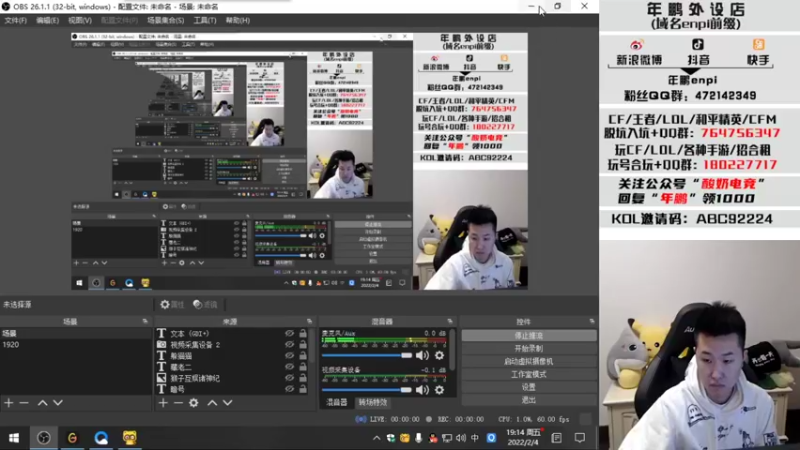
Task: Open the blue browser icon in the taskbar
Action: (101, 438)
